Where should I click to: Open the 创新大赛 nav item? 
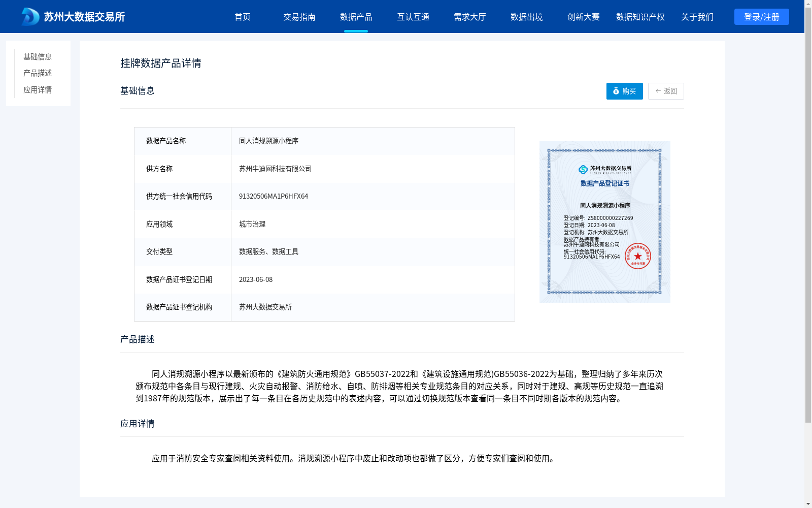click(x=584, y=17)
